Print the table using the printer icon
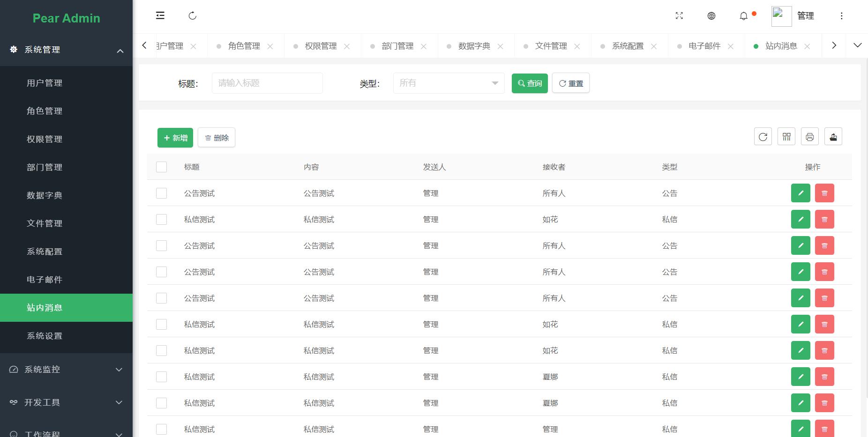The height and width of the screenshot is (437, 868). (810, 137)
